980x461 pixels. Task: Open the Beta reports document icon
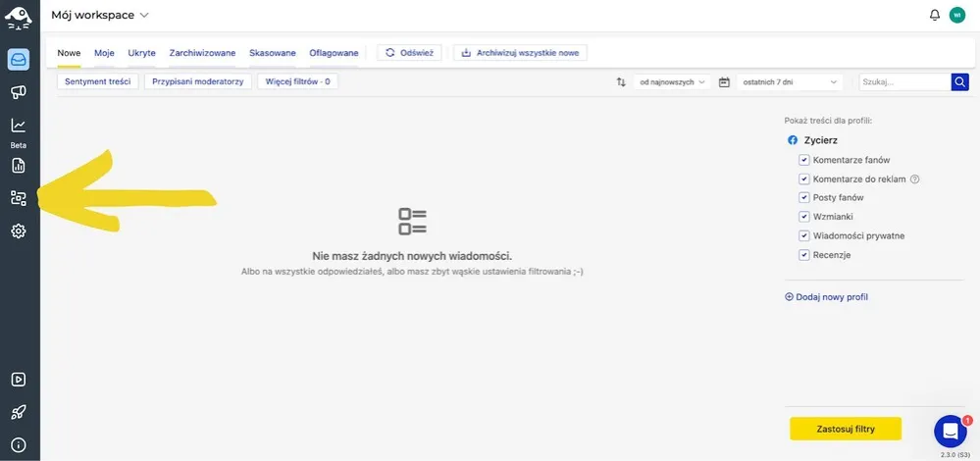click(18, 166)
